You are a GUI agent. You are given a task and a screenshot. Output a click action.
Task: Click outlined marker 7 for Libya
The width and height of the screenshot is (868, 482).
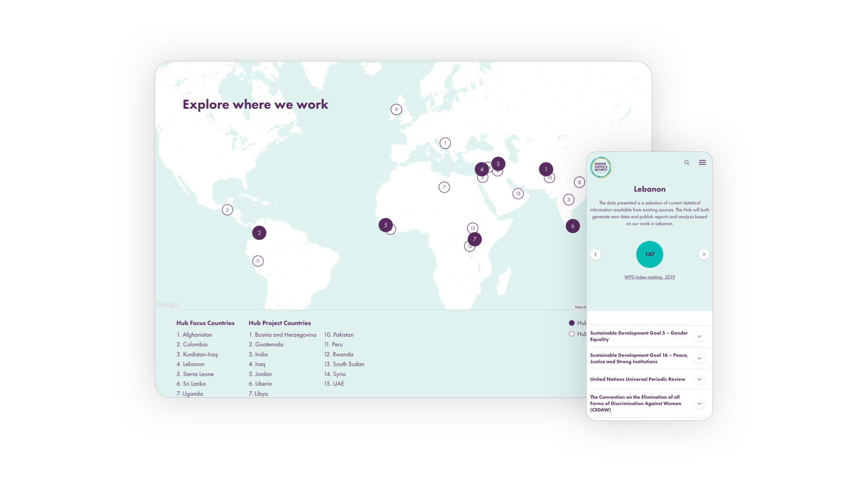click(444, 187)
